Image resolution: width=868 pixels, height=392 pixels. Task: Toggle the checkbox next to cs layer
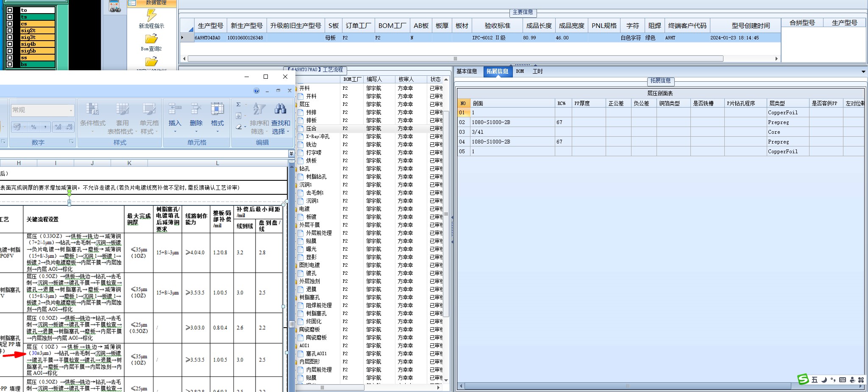10,24
